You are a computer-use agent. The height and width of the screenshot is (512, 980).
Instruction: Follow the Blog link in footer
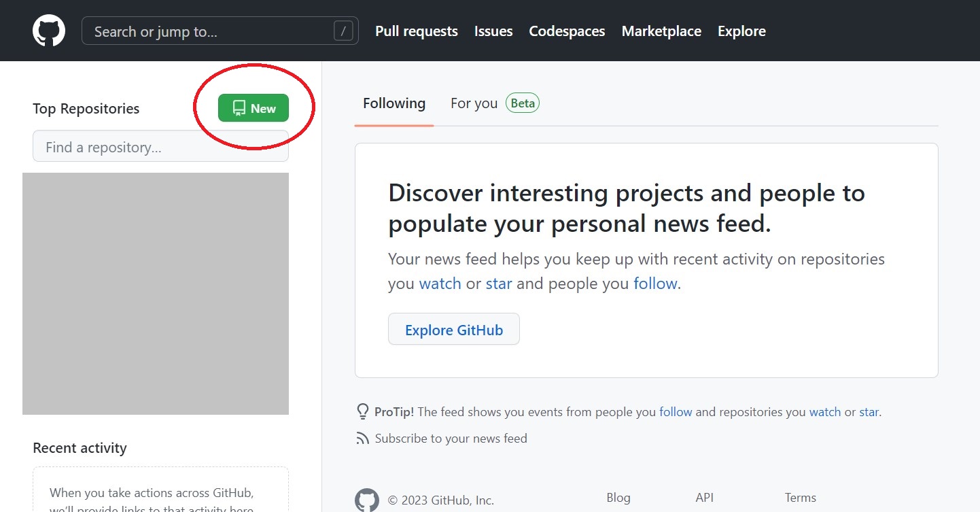coord(618,498)
